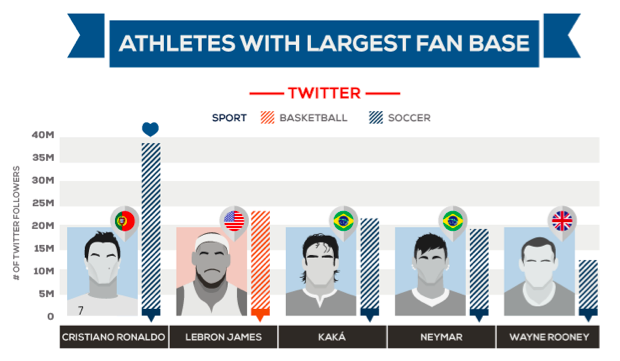Select Kaká's Brazil flag pin
The image size is (620, 361).
pos(343,223)
